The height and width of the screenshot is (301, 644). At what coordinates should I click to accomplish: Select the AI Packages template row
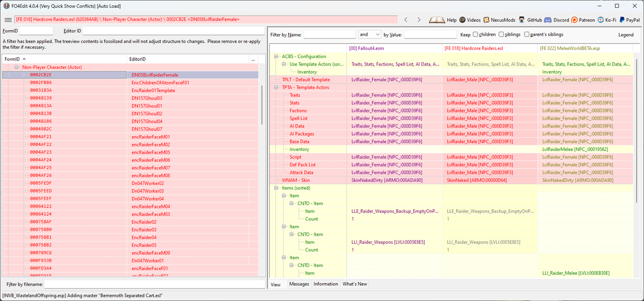coord(452,134)
